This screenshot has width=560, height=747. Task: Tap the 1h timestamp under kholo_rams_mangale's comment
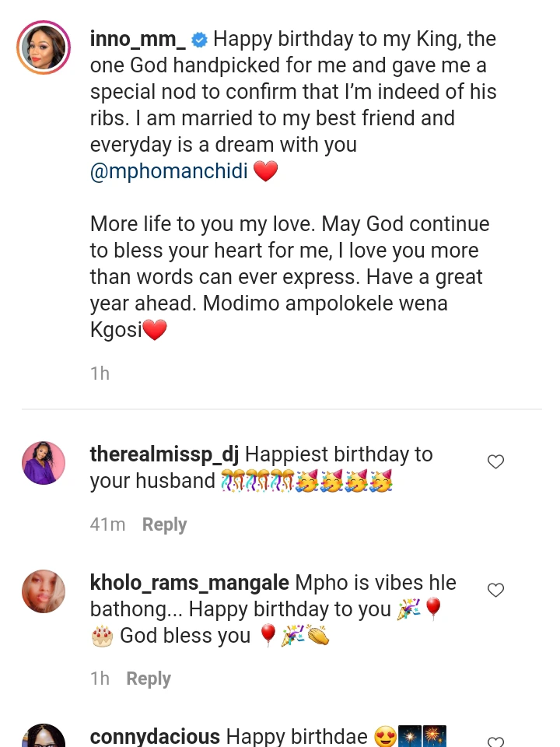[x=100, y=678]
